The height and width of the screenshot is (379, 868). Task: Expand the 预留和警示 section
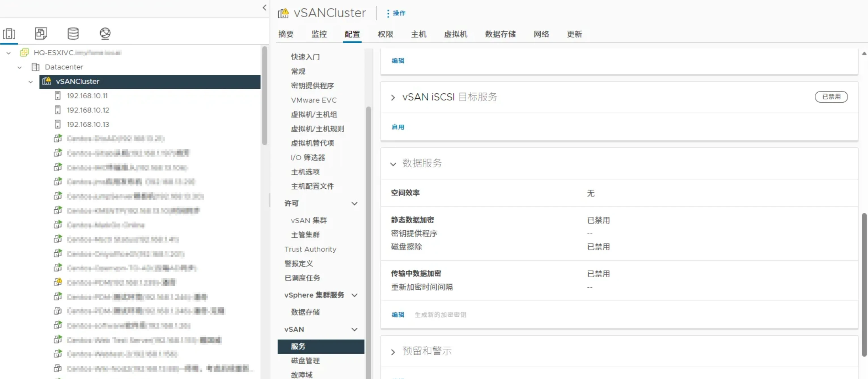pyautogui.click(x=393, y=352)
